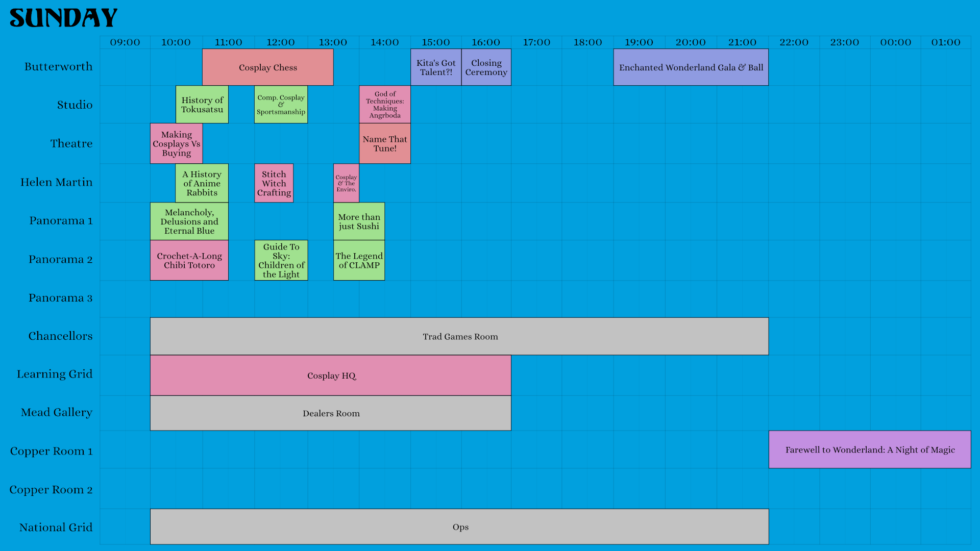
Task: Click the Panorama 2 room label
Action: (x=61, y=259)
